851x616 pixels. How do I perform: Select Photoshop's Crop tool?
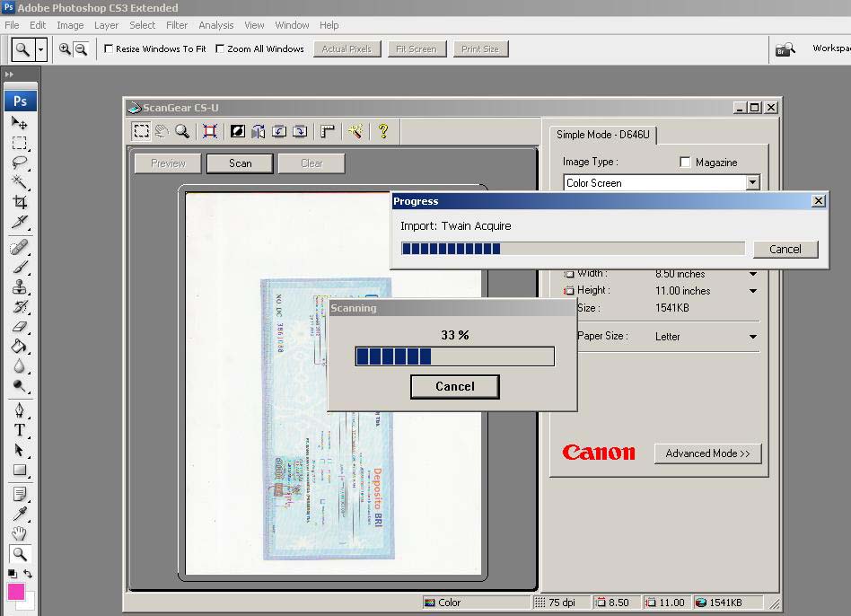coord(20,202)
